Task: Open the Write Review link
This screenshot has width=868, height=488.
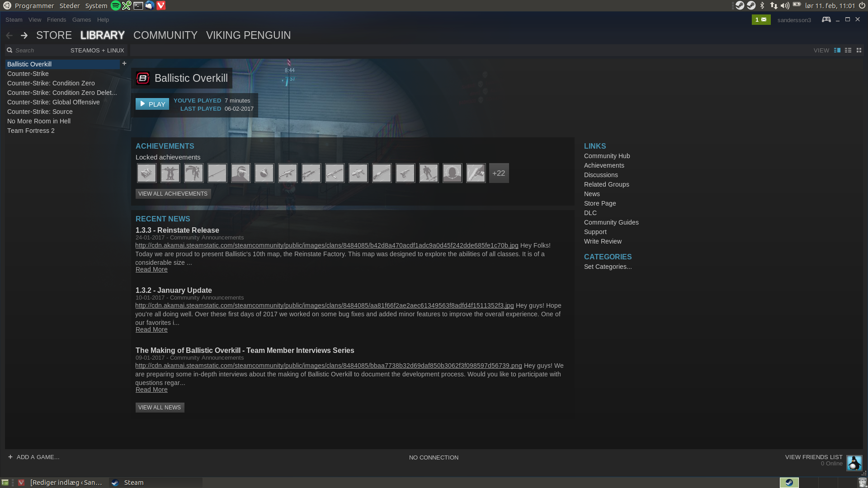Action: point(603,241)
